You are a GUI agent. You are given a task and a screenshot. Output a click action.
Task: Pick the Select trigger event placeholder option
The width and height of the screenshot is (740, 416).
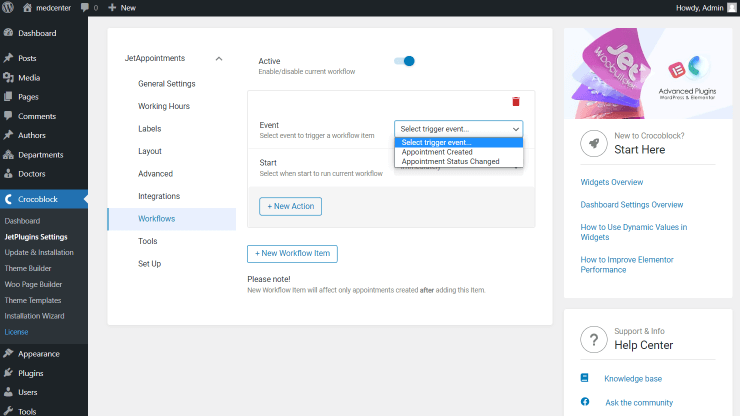point(458,143)
